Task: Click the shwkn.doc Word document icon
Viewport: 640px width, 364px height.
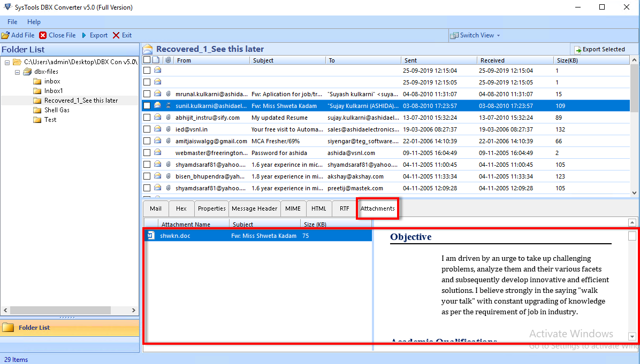Action: (151, 235)
